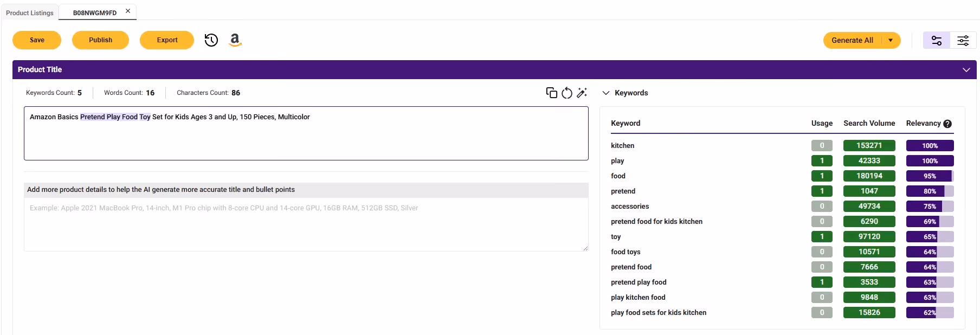Screen dimensions: 980x335
Task: Click usage badge for kitchen keyword
Action: point(822,146)
